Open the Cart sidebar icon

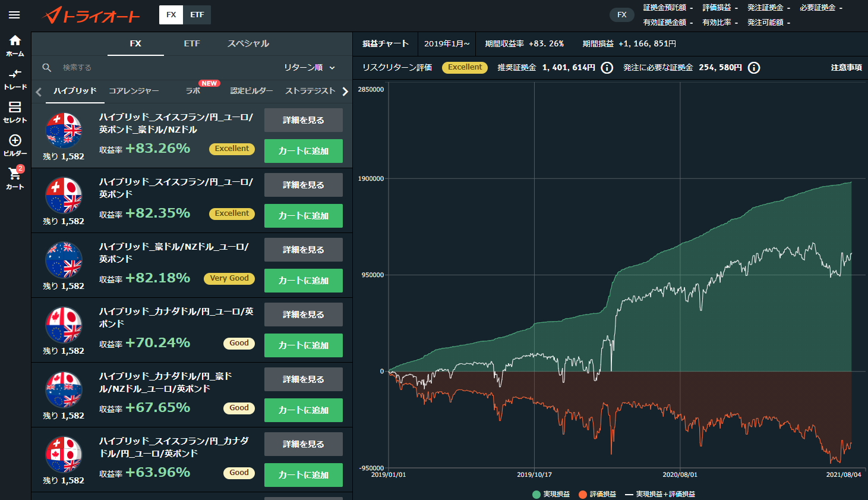15,178
